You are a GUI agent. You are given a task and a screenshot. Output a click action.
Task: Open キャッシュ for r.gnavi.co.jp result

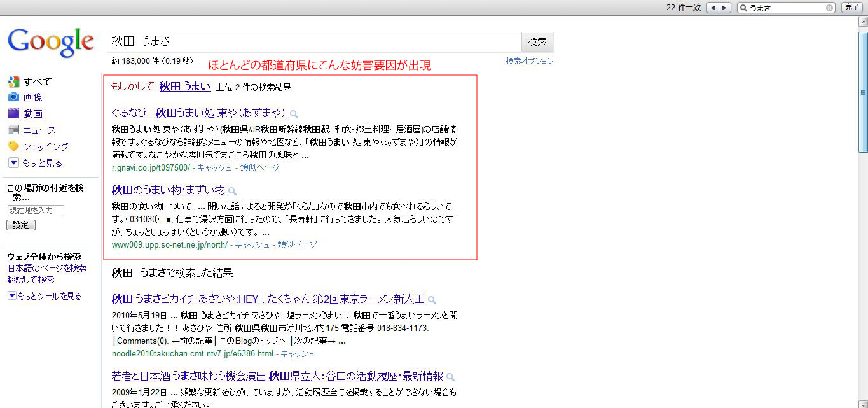215,168
